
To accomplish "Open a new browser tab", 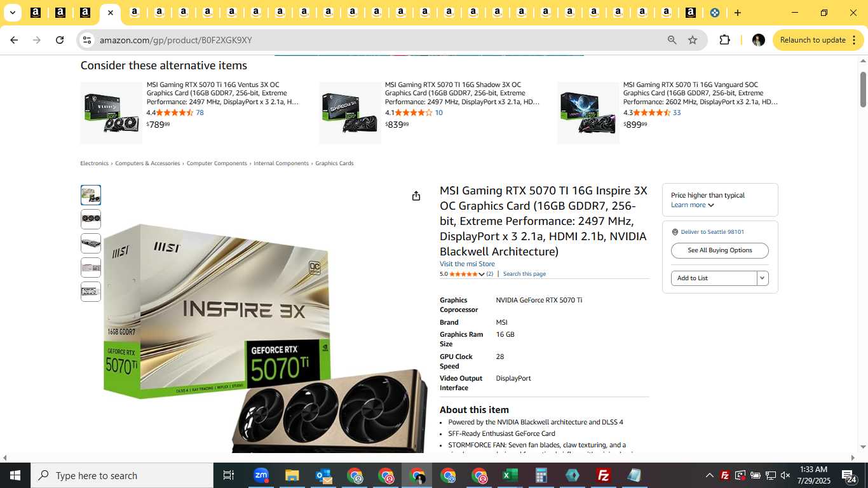I will pyautogui.click(x=737, y=13).
